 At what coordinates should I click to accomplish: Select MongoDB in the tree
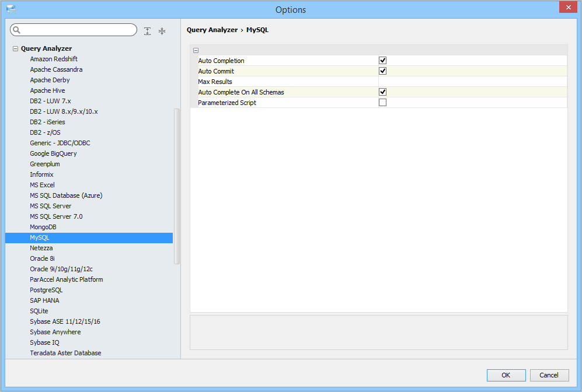point(43,227)
